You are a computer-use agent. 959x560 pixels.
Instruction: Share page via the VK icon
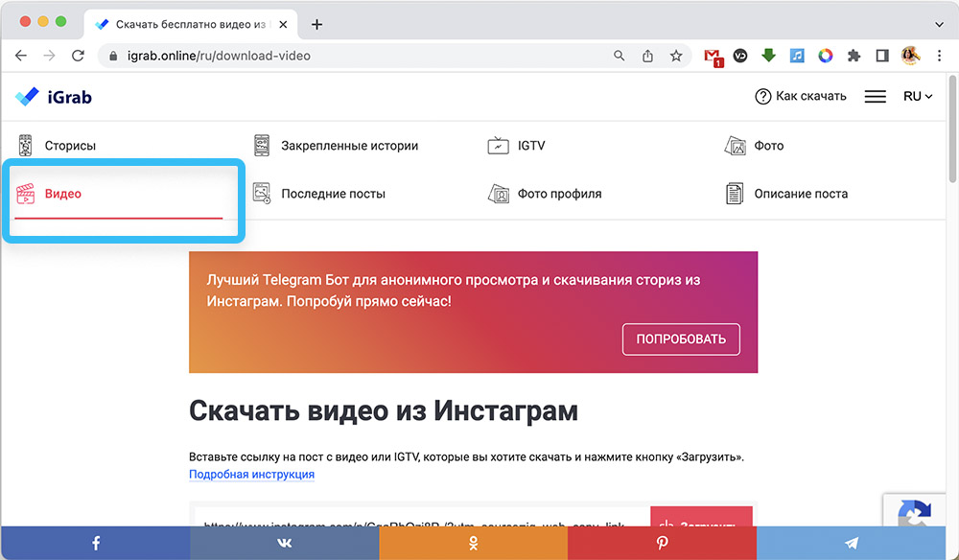pos(285,543)
